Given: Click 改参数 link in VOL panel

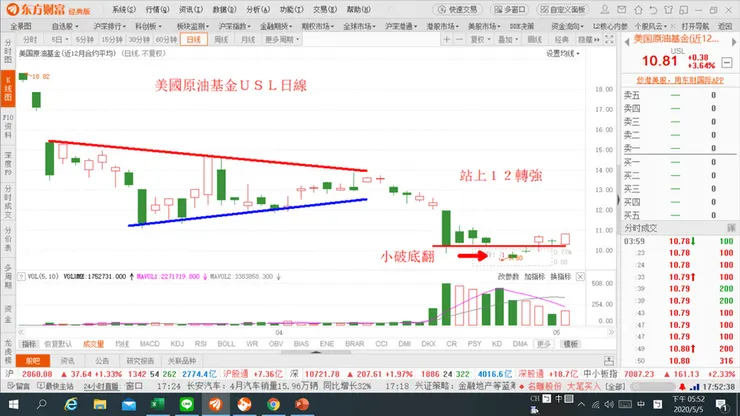Looking at the screenshot, I should [x=508, y=277].
